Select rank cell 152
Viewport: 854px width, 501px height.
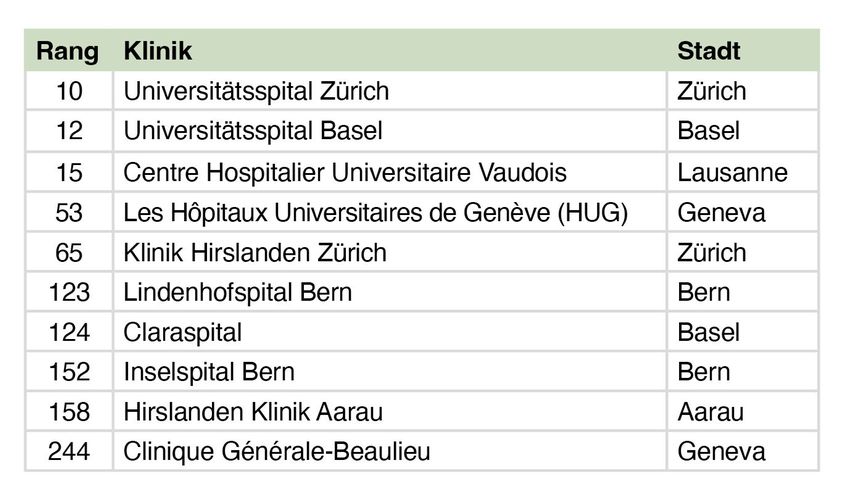[69, 372]
